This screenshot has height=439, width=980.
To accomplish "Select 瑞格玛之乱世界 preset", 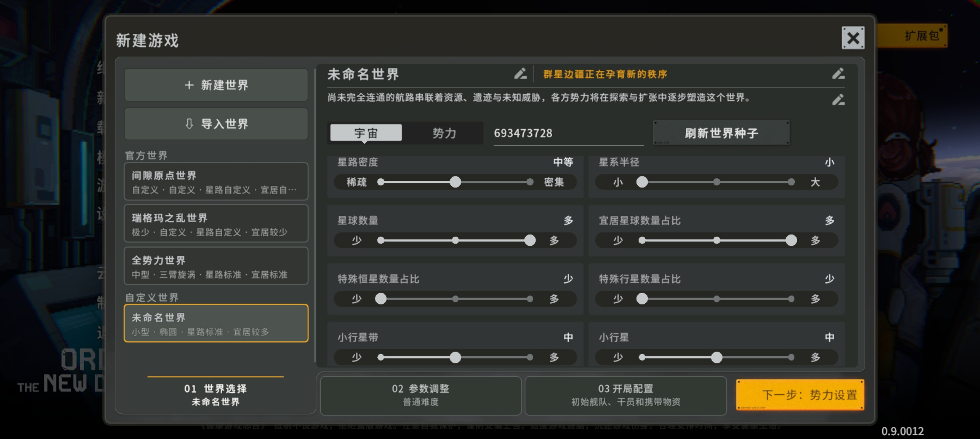I will click(x=216, y=224).
